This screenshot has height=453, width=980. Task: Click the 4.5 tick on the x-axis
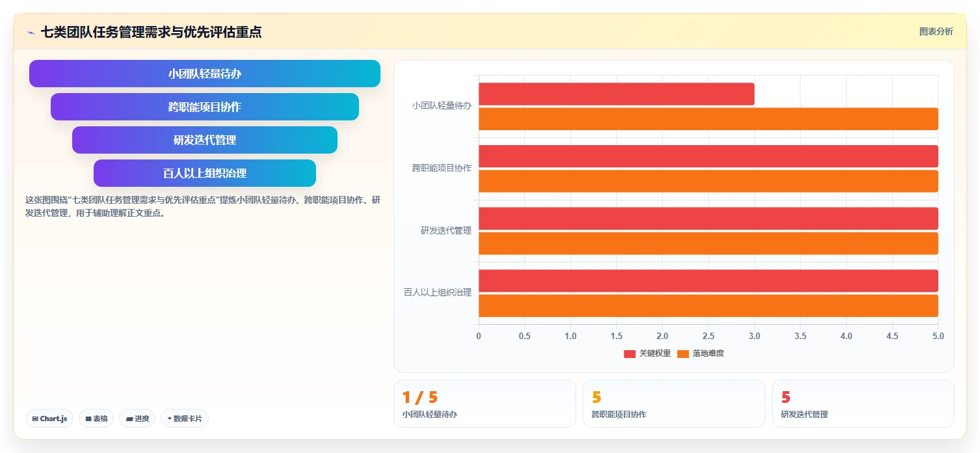point(892,336)
